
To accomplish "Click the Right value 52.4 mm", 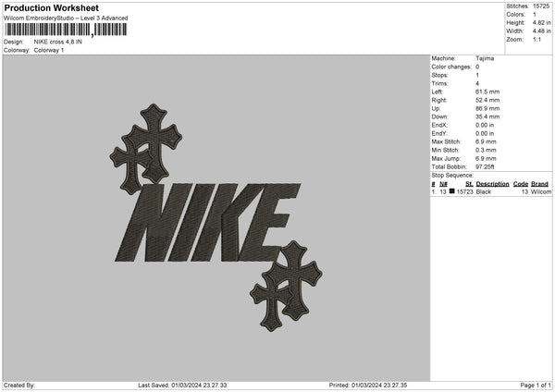I will 487,100.
